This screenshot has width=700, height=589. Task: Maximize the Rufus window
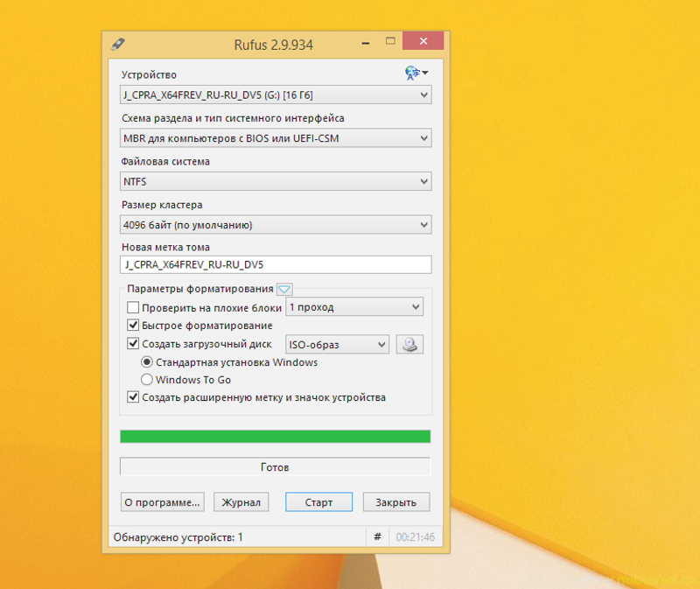[x=390, y=41]
